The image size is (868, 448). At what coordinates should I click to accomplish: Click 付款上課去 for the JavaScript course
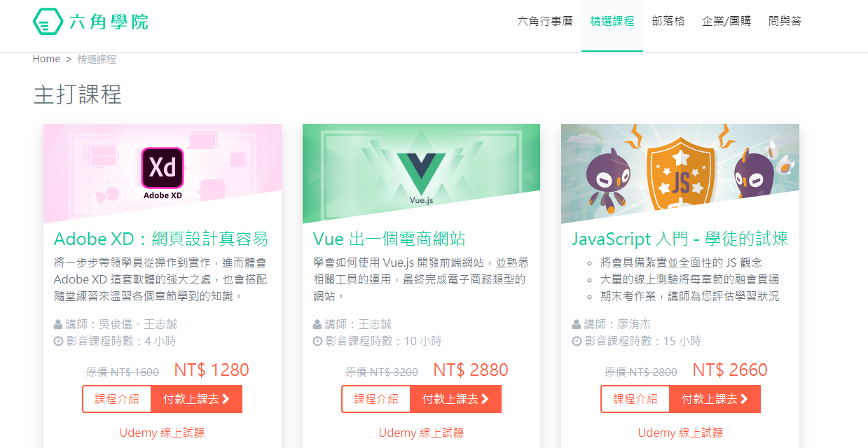(715, 399)
